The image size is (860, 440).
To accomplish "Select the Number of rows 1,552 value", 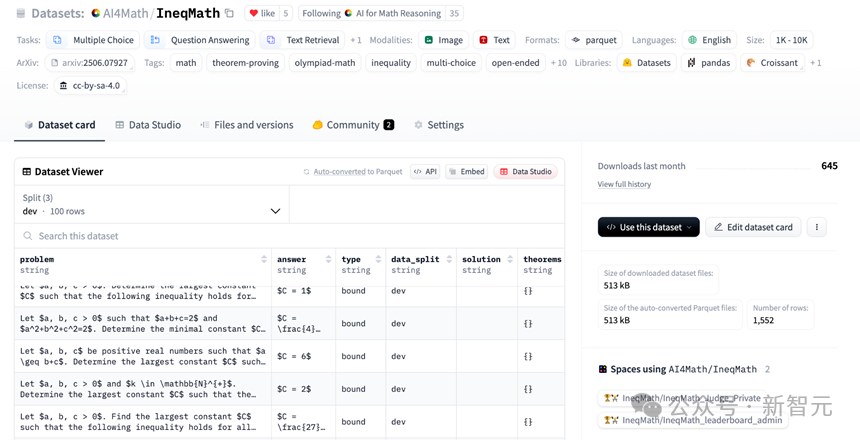I will coord(765,319).
